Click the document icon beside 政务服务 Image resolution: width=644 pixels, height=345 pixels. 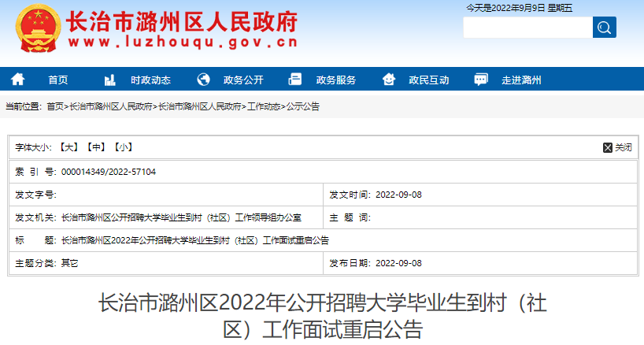coord(295,79)
